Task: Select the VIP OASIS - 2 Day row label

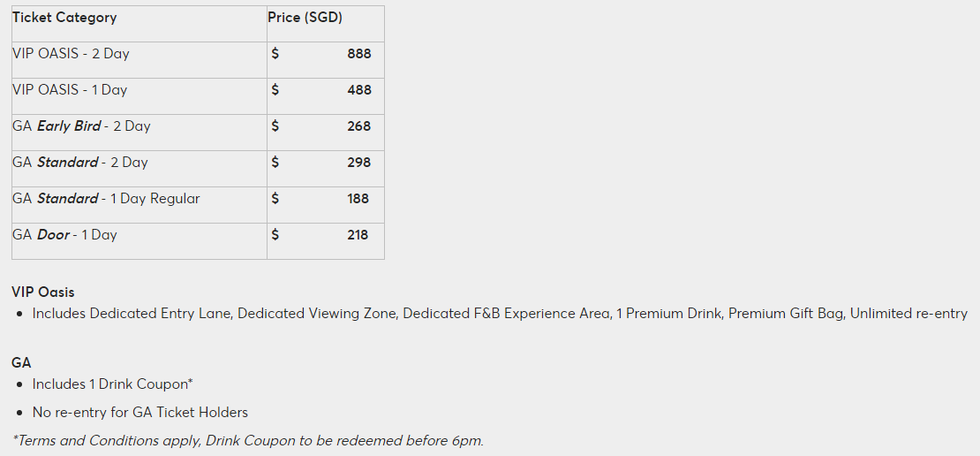Action: pos(71,54)
